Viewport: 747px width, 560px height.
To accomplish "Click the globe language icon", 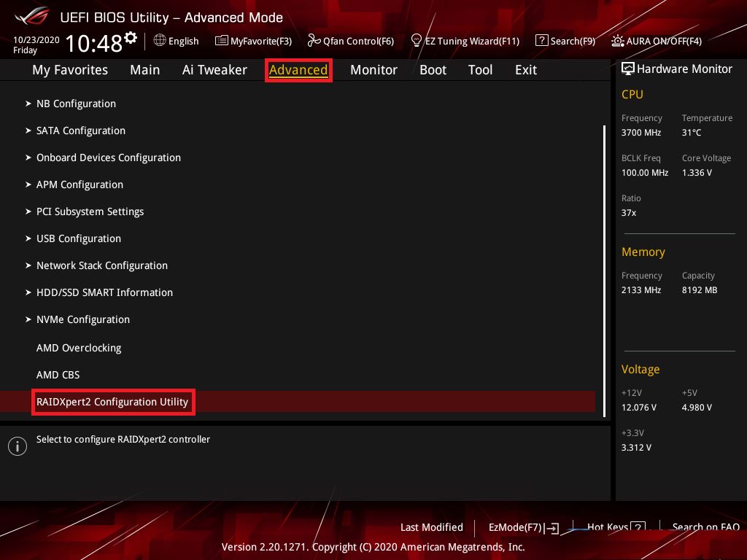I will 160,41.
